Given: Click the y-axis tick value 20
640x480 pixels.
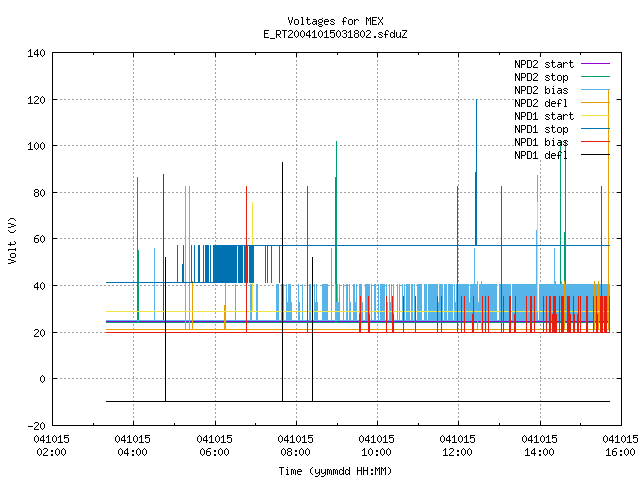Looking at the screenshot, I should click(39, 333).
